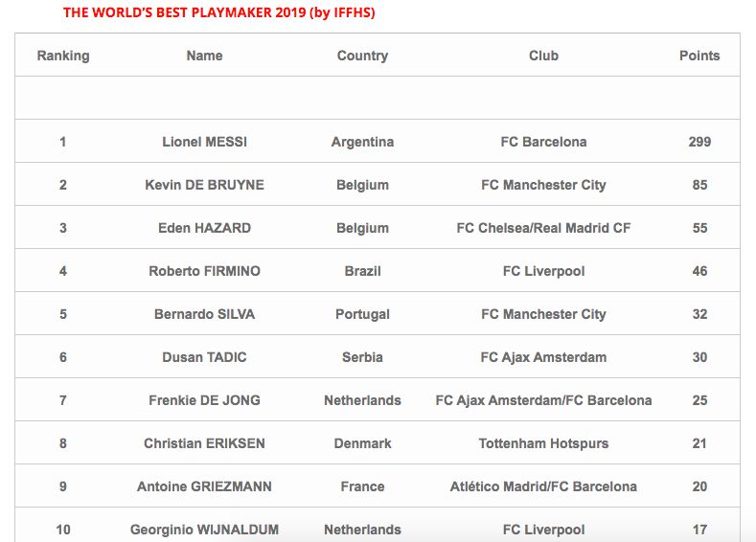
Task: Click the Tottenham Hotspurs club cell
Action: point(543,443)
